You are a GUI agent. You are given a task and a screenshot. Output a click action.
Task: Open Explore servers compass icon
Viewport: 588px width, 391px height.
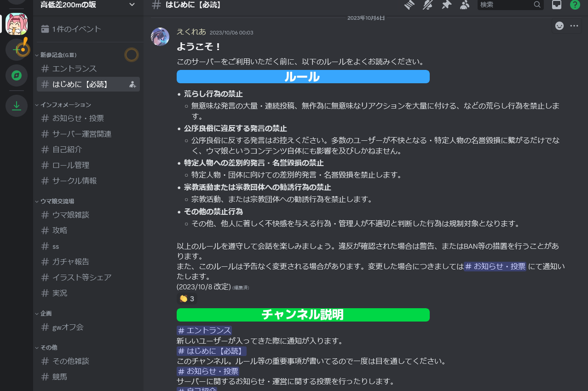click(17, 75)
